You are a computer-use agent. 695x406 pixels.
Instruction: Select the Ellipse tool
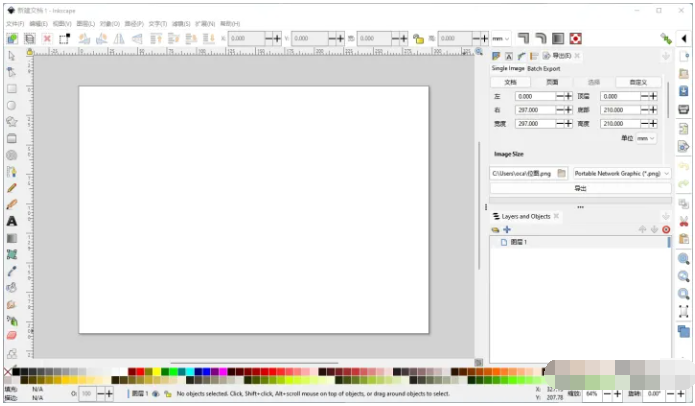point(12,104)
